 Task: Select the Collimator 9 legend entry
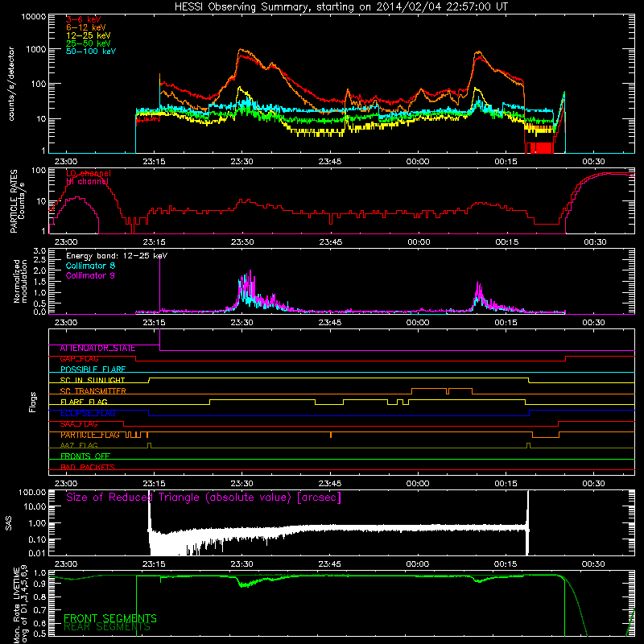coord(90,275)
